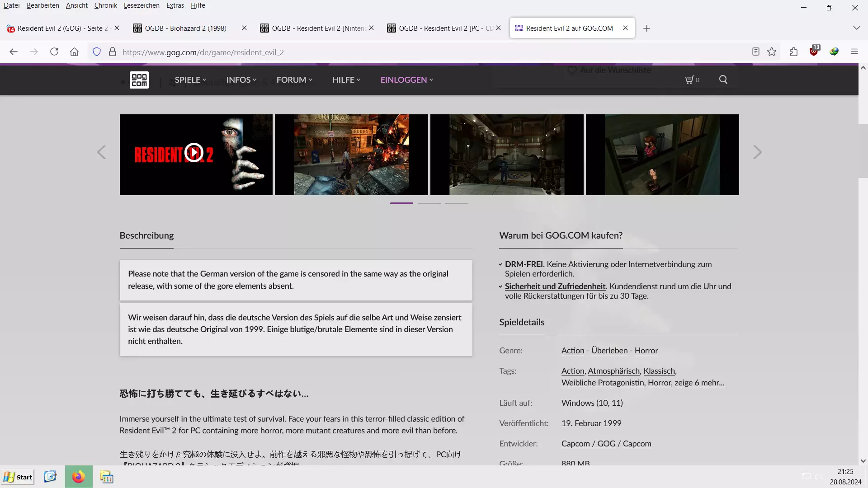Expand the HILFE menu

(x=346, y=80)
